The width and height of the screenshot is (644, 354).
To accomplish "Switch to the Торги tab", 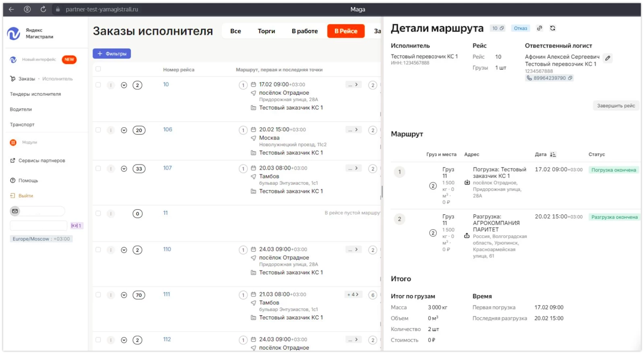I will [x=266, y=31].
